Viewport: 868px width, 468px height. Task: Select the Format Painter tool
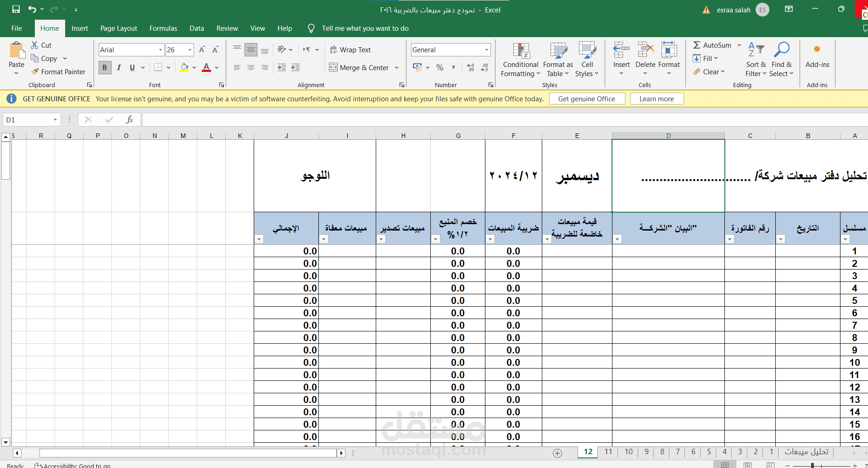click(x=58, y=72)
